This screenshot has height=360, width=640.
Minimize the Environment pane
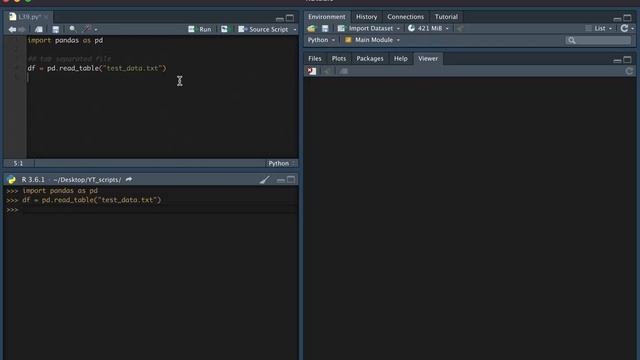pos(617,18)
